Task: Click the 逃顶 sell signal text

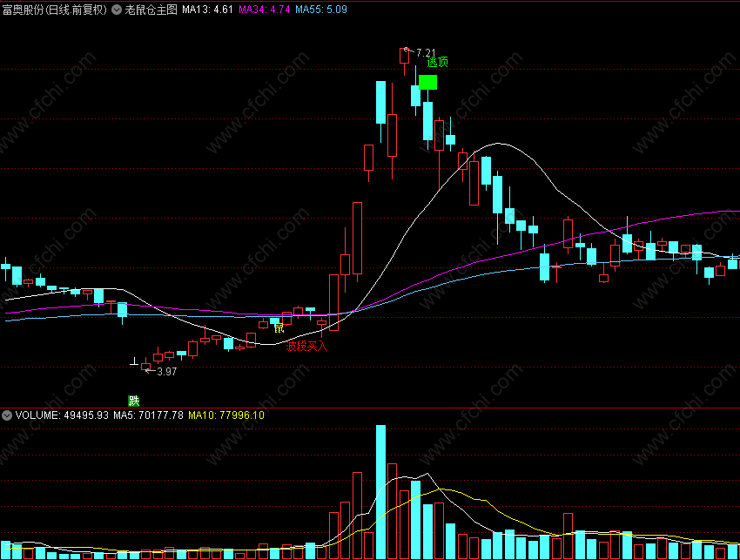Action: pyautogui.click(x=438, y=62)
